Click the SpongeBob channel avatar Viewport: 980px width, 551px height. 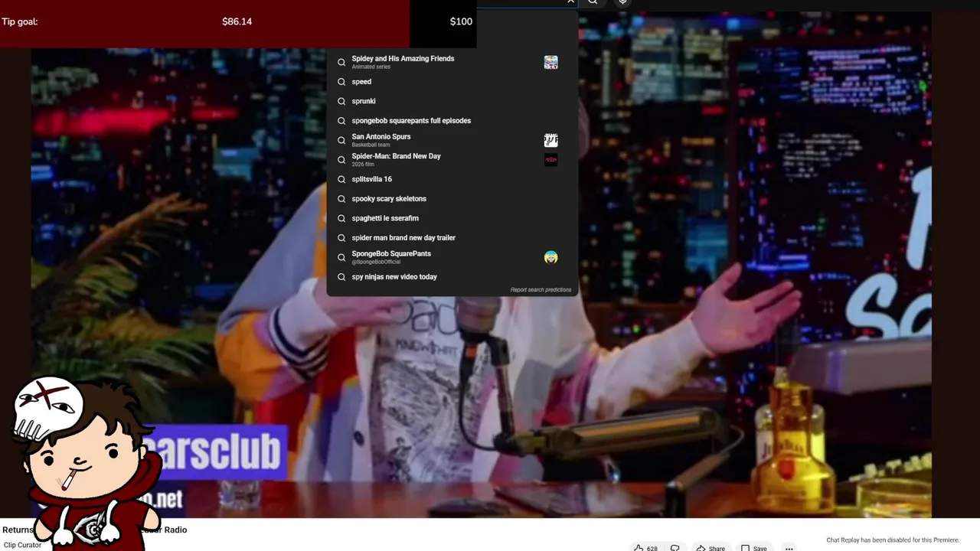coord(550,257)
